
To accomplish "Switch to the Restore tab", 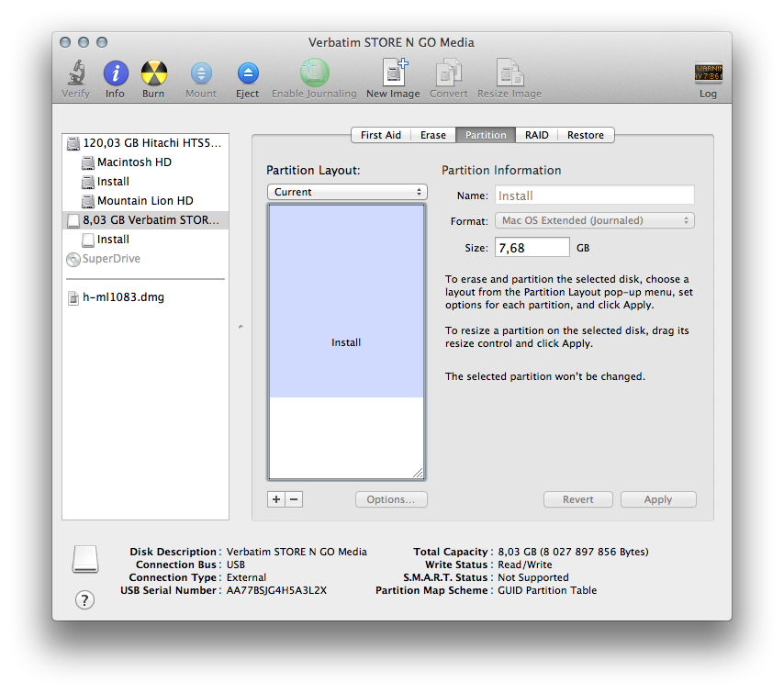I will pos(586,135).
